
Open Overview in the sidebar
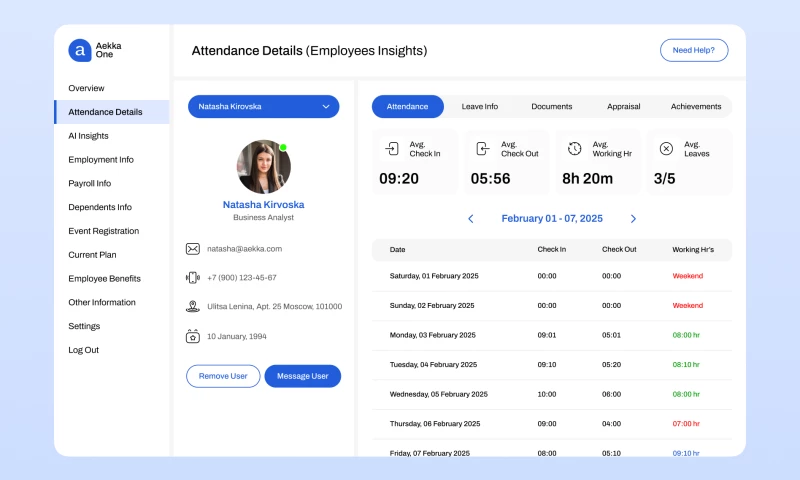[86, 88]
